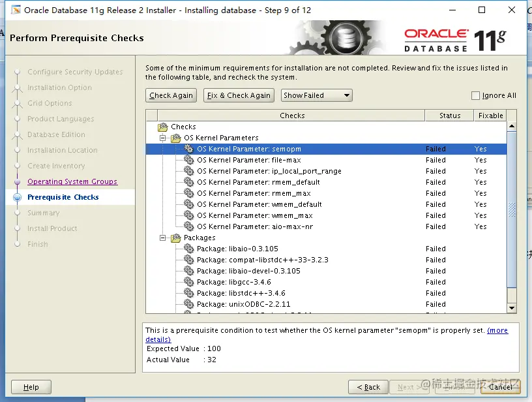Click gear icon beside libaio-devel-0.3.105 package

[188, 271]
